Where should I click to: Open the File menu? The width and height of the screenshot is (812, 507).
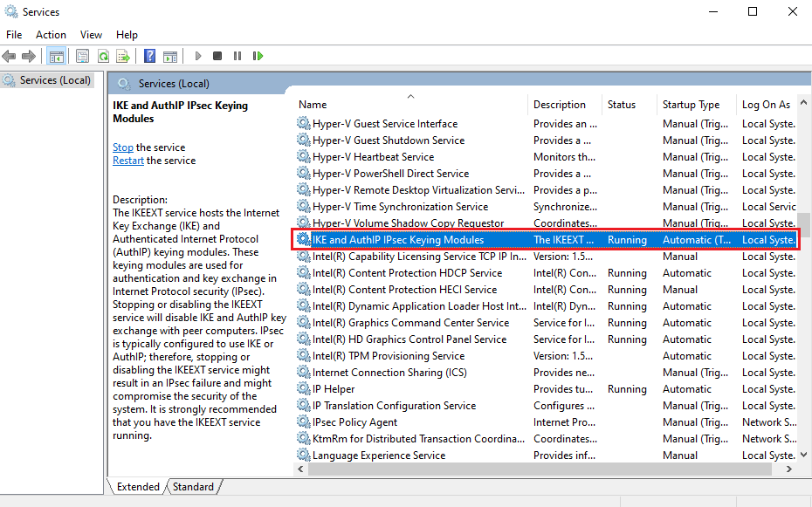point(14,35)
